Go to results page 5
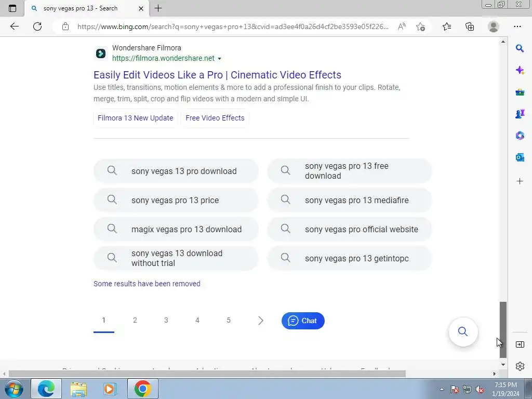The height and width of the screenshot is (399, 532). [x=229, y=320]
